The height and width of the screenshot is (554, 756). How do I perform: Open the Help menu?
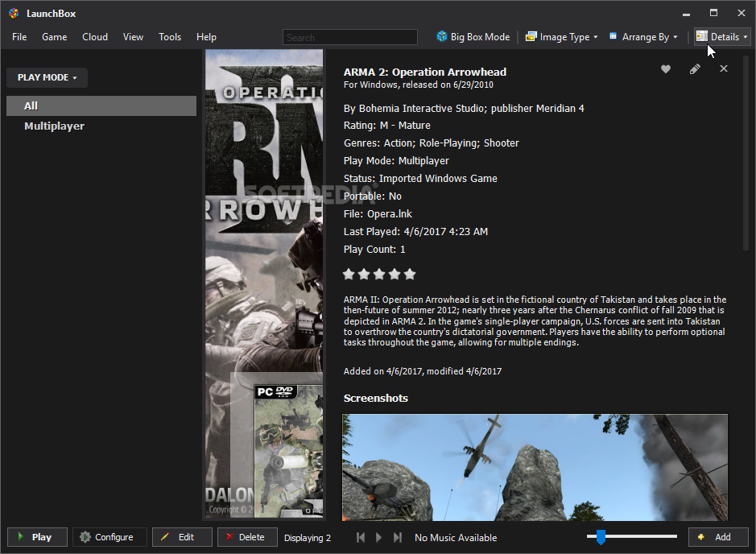206,37
